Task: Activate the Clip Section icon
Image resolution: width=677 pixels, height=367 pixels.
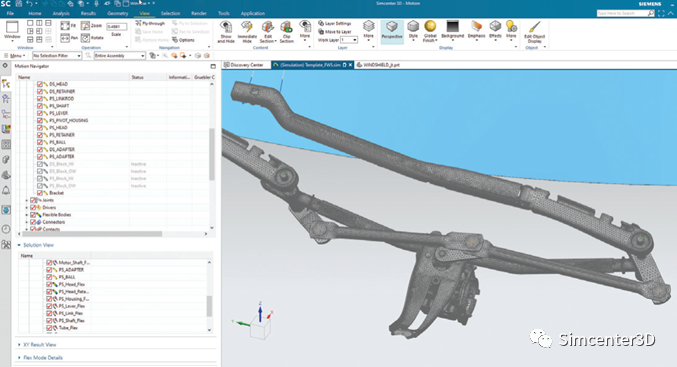Action: pos(286,31)
